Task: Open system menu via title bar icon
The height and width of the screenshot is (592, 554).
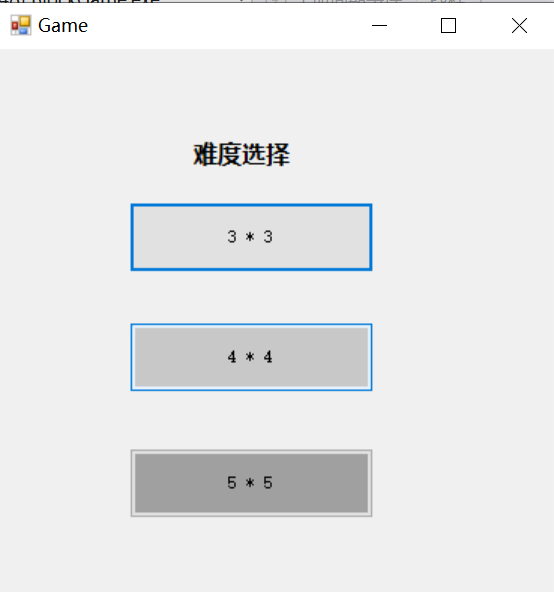Action: [21, 25]
